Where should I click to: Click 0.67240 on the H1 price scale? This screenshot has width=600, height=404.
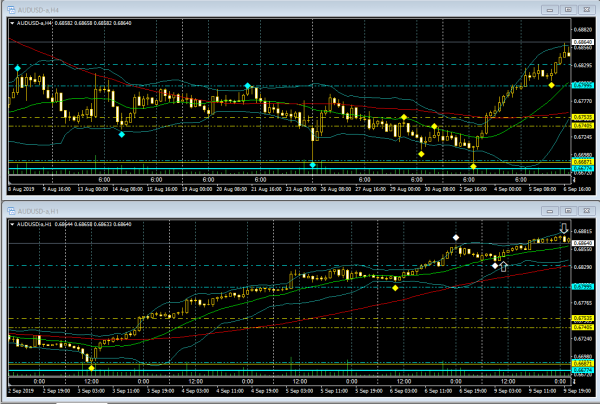coord(583,339)
